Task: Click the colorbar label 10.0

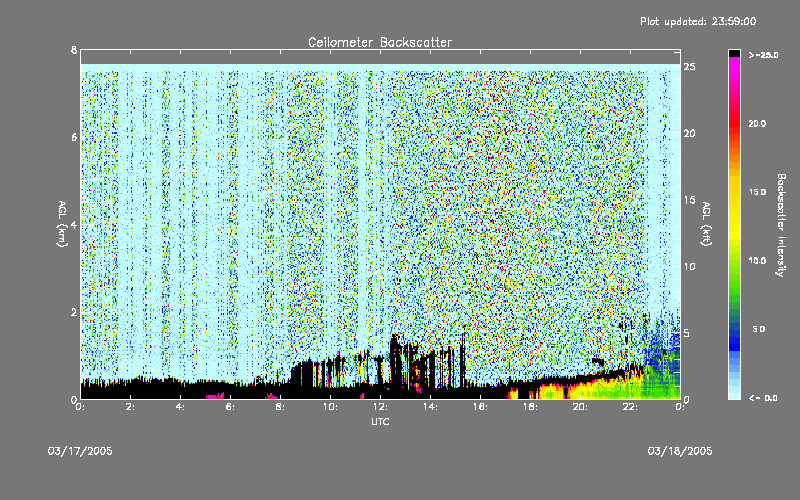Action: click(757, 260)
